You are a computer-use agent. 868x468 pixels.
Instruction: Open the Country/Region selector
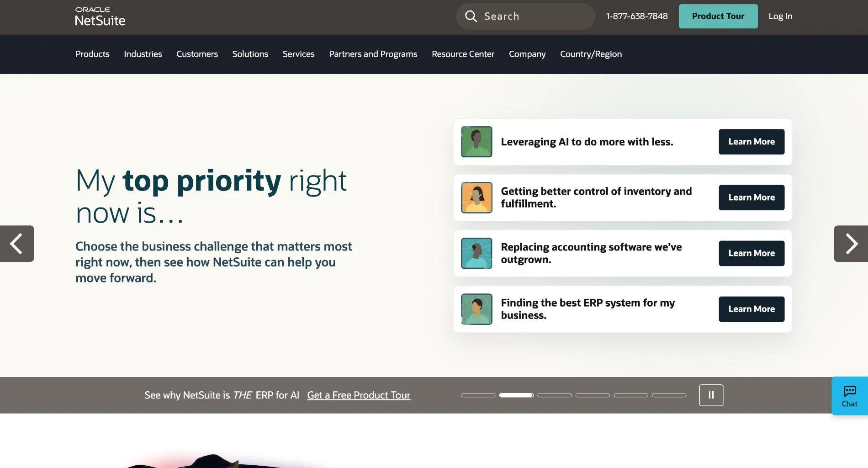click(x=591, y=54)
